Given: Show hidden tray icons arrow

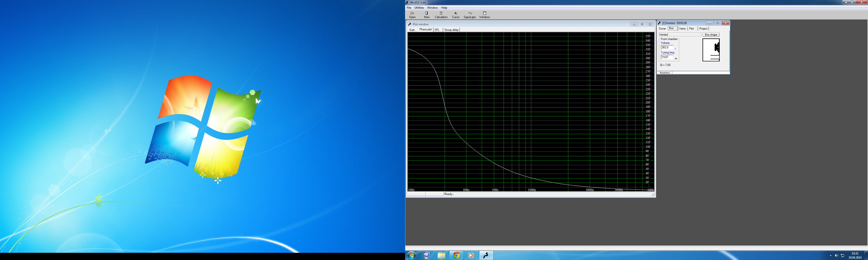Looking at the screenshot, I should [831, 256].
